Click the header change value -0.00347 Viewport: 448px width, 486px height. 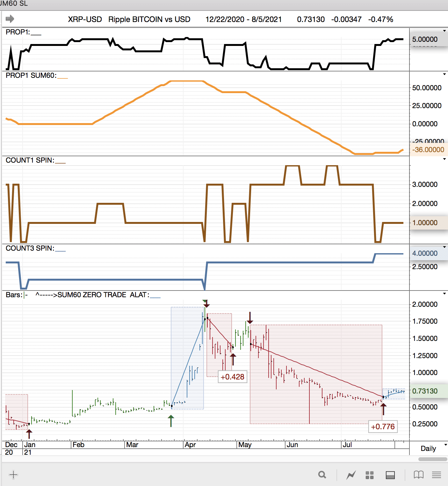[346, 19]
